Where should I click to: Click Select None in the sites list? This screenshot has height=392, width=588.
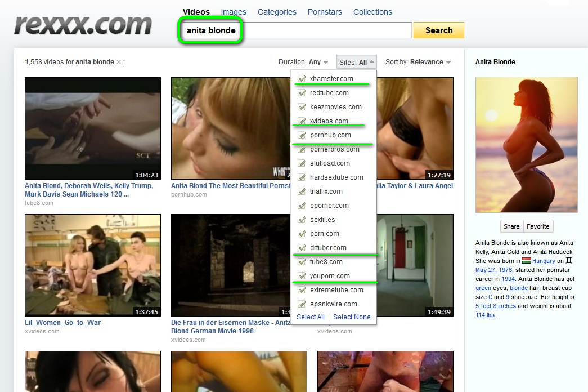click(352, 317)
